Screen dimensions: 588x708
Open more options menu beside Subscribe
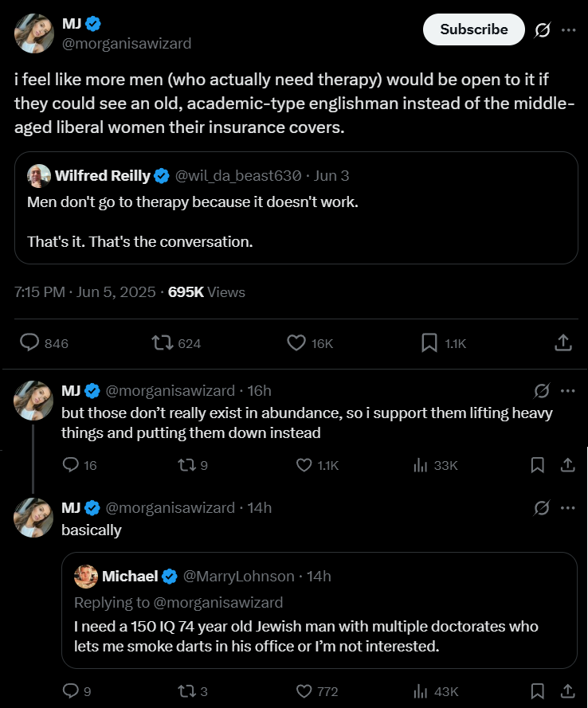[x=568, y=29]
